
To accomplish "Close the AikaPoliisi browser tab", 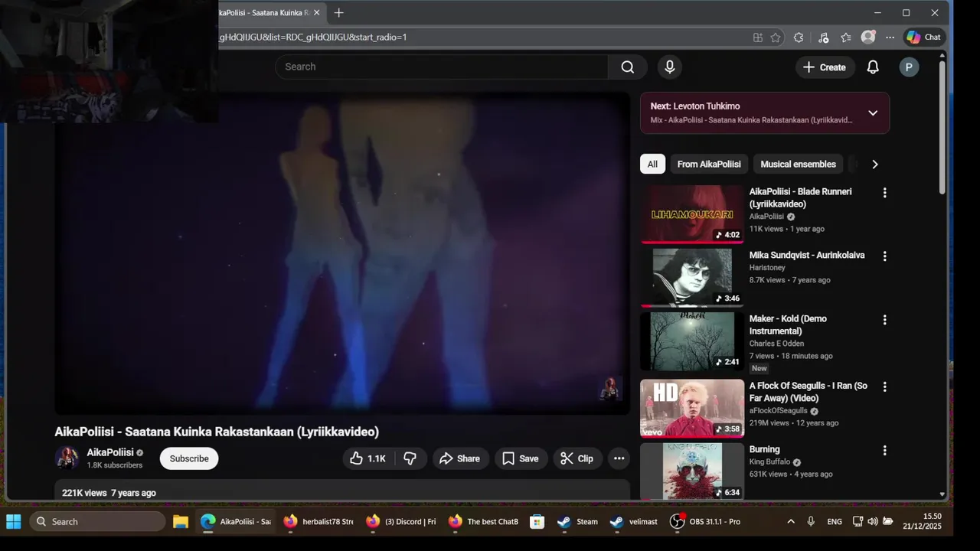I will (x=317, y=13).
